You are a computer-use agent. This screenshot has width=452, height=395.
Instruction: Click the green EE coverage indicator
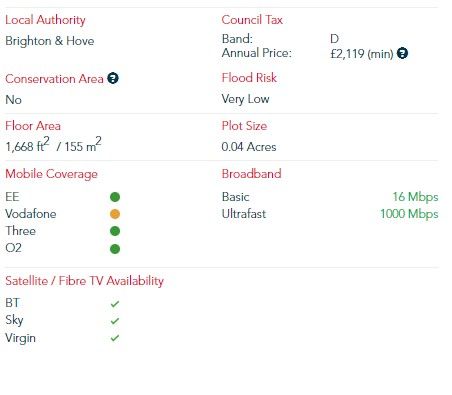pyautogui.click(x=115, y=197)
